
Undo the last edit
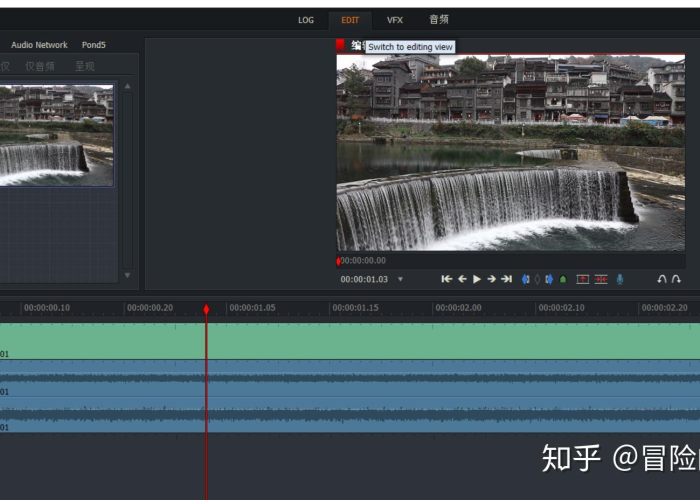pos(662,279)
